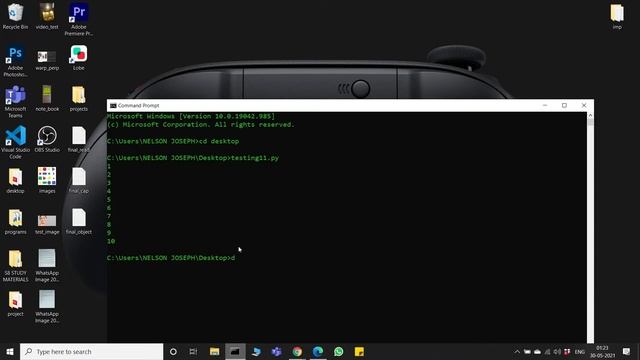Open the notification action center
This screenshot has height=360, width=640.
click(x=627, y=351)
